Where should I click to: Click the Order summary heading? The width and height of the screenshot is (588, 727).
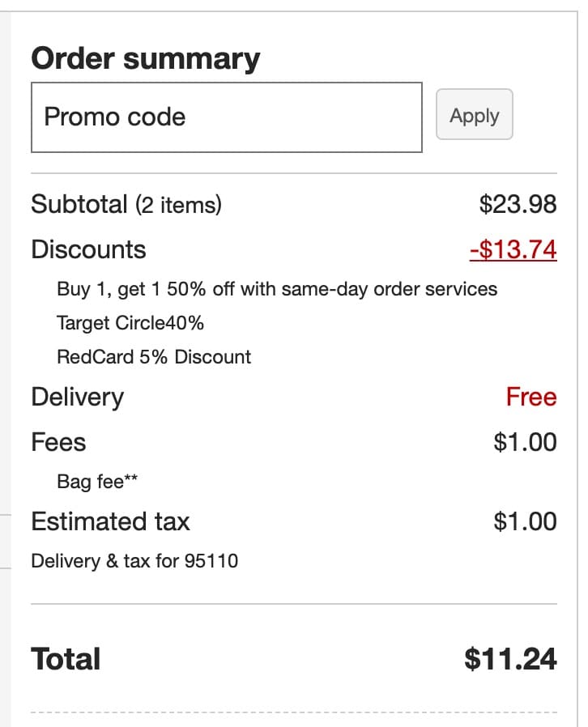point(146,58)
